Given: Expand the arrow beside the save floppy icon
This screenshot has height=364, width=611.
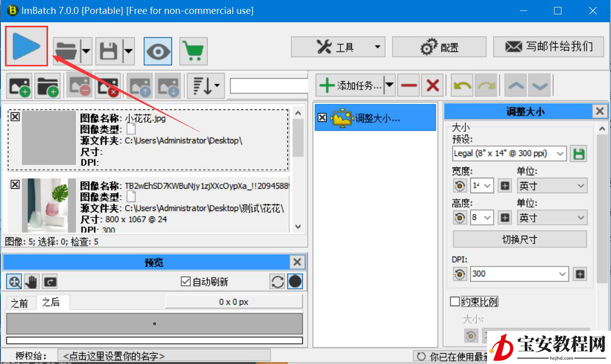Looking at the screenshot, I should click(x=128, y=51).
